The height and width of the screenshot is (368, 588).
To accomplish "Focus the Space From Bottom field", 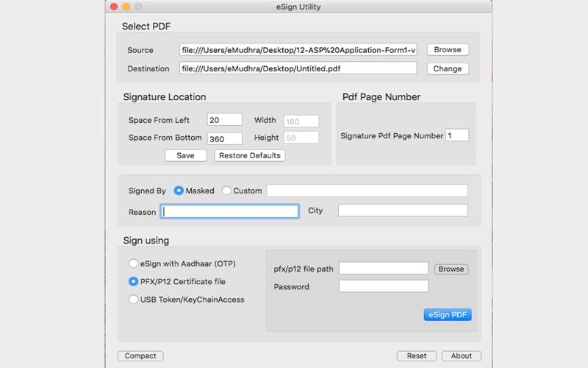I will tap(225, 138).
